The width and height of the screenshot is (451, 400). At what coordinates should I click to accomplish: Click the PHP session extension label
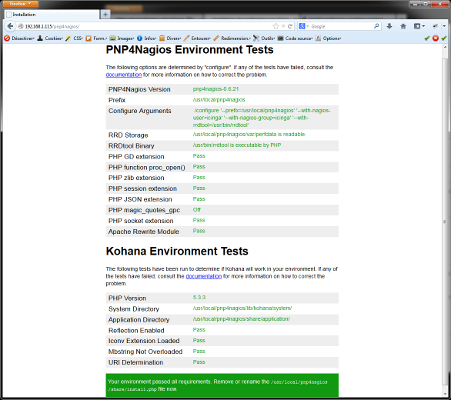[x=143, y=189]
